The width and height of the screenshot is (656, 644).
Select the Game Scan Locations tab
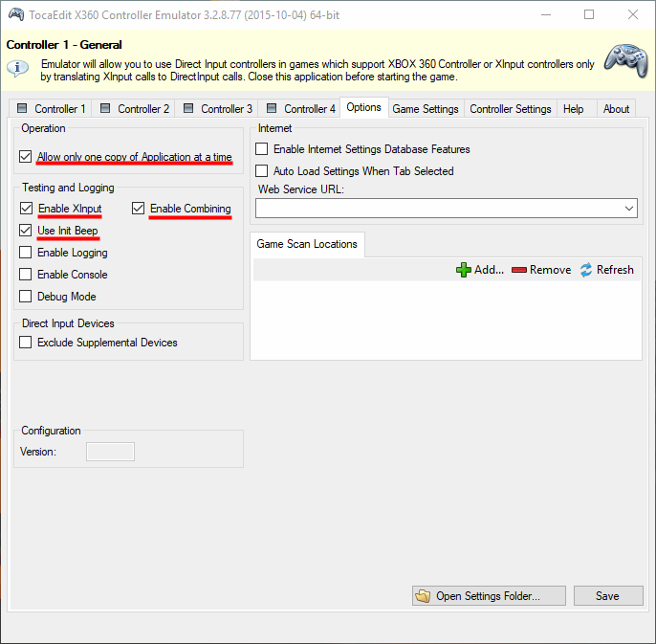tap(307, 244)
